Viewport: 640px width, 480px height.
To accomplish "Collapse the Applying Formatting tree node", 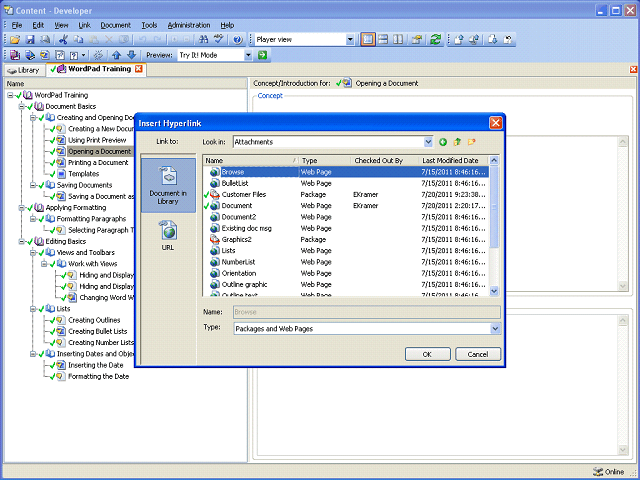I will [x=22, y=208].
